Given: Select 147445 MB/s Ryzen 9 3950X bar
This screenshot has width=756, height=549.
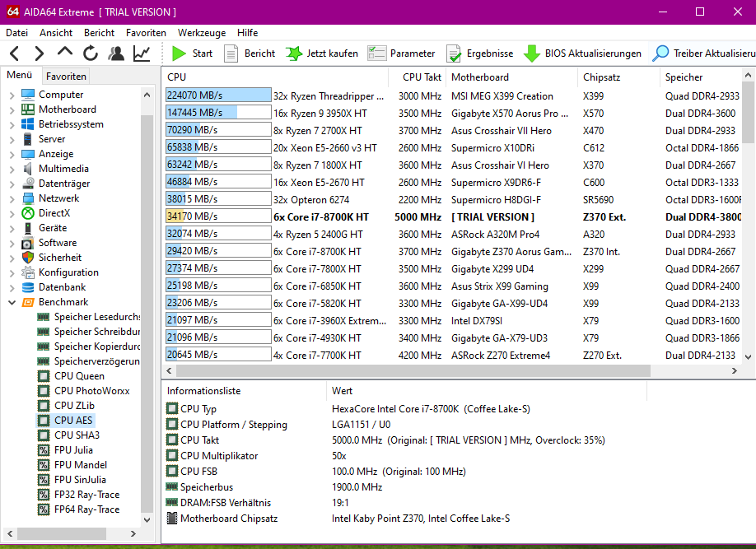Looking at the screenshot, I should [x=218, y=113].
